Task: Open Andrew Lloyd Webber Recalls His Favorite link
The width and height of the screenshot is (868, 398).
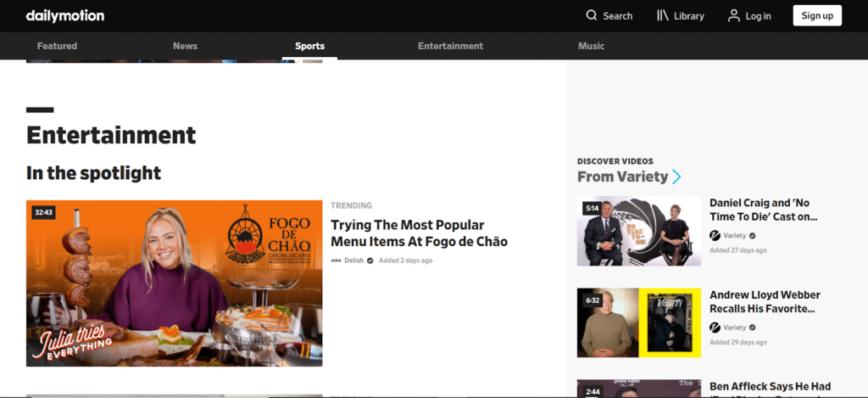Action: pos(764,301)
